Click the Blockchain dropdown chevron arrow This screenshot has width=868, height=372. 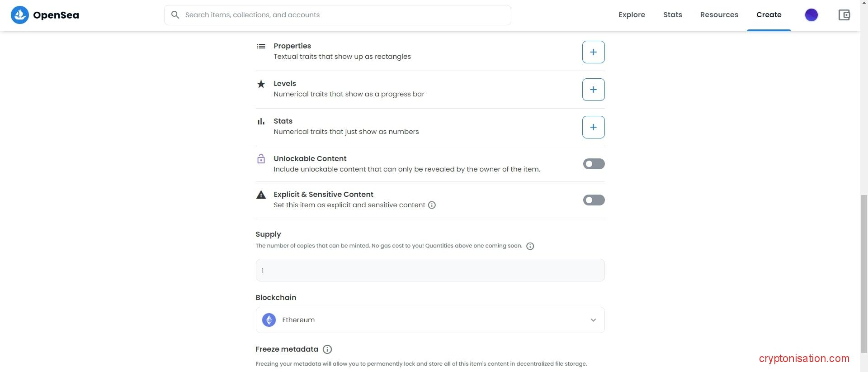593,320
